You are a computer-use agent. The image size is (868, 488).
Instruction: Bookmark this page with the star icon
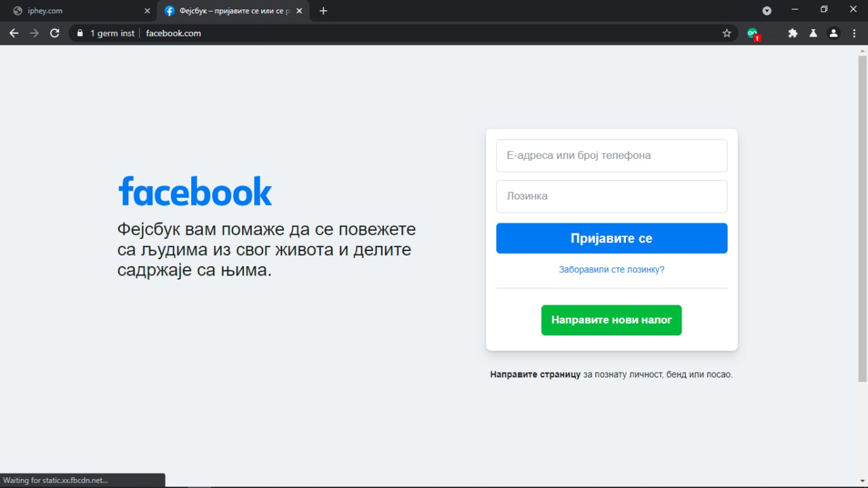(727, 33)
